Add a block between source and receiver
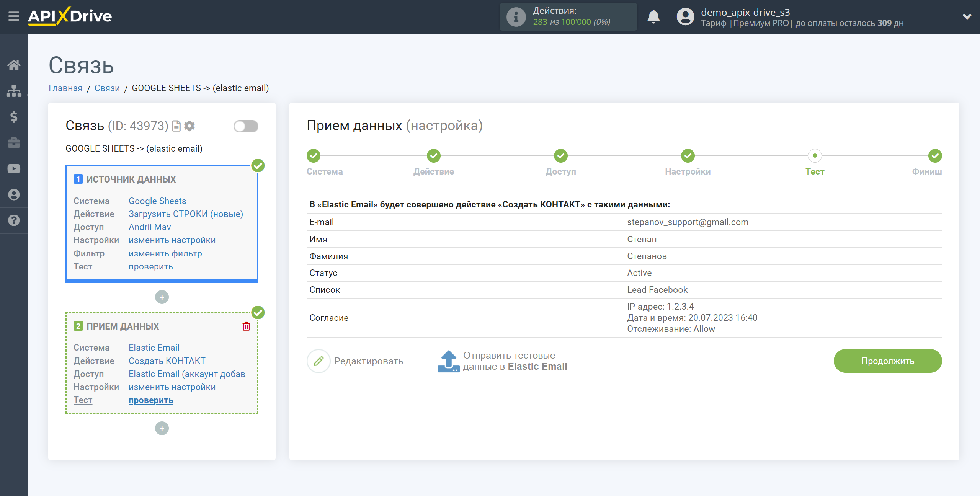Viewport: 980px width, 496px height. coord(162,297)
